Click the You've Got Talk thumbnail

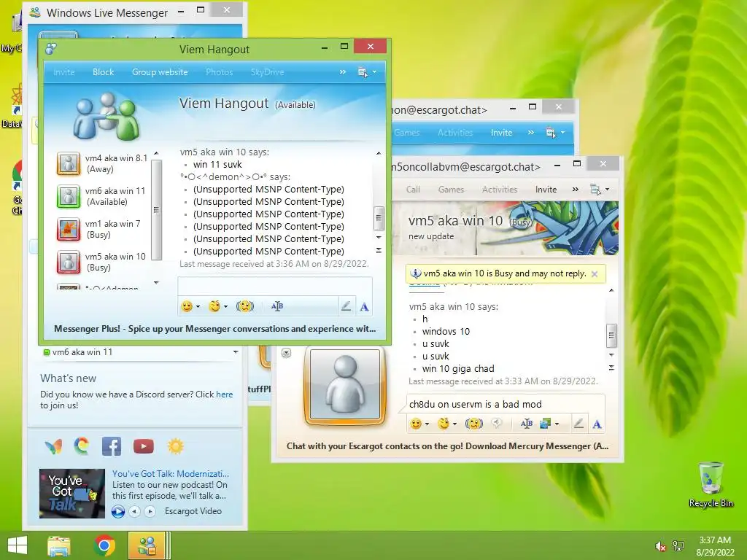pos(72,494)
